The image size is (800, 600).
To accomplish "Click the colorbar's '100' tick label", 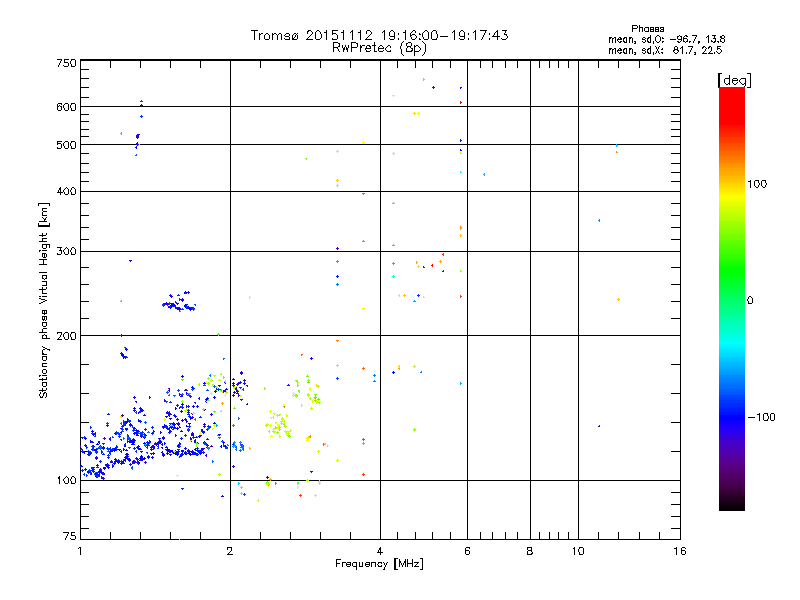I will click(x=757, y=184).
